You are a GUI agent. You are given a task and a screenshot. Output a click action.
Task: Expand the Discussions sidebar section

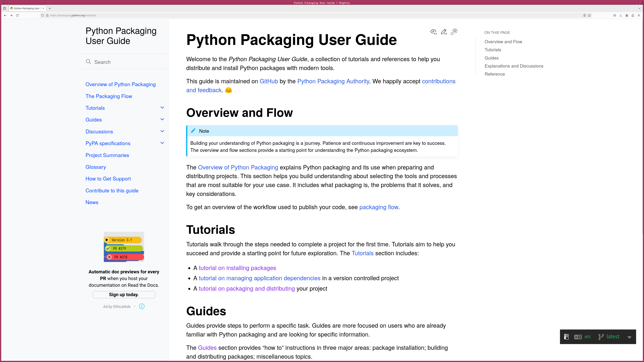[162, 131]
